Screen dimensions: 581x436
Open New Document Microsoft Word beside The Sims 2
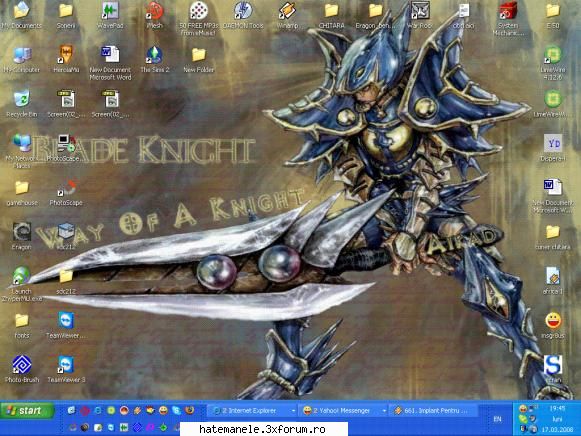click(110, 62)
